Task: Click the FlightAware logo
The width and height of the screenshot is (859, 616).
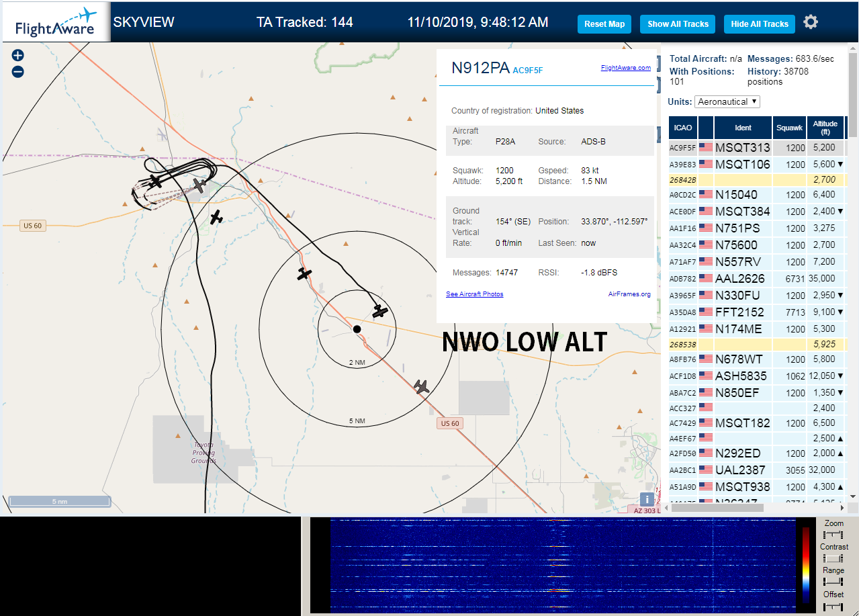Action: point(55,23)
